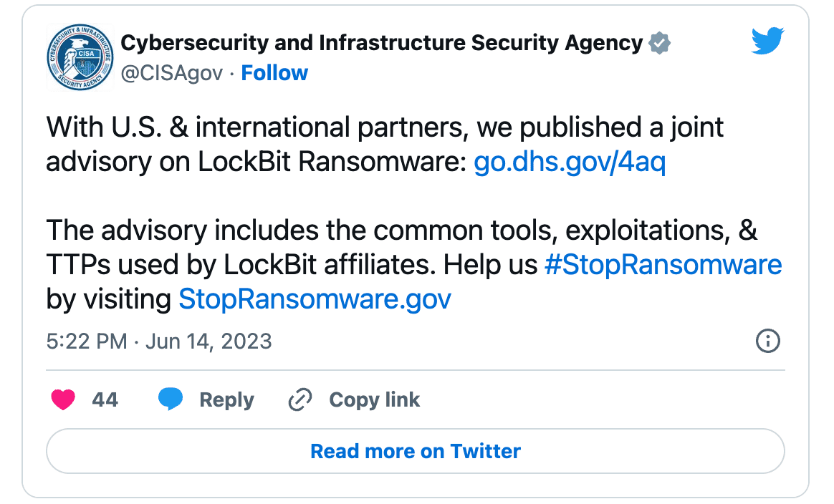The width and height of the screenshot is (834, 504).
Task: Click the gray verified badge checkmark
Action: (658, 42)
